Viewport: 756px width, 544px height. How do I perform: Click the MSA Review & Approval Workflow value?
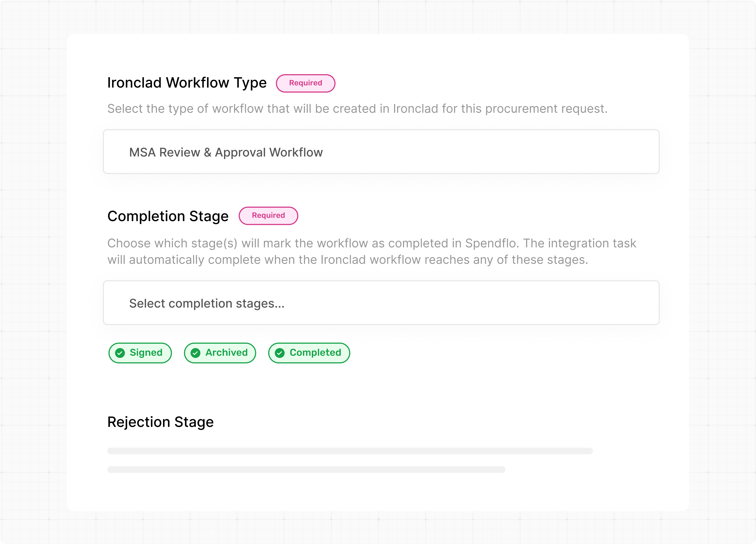pyautogui.click(x=226, y=152)
